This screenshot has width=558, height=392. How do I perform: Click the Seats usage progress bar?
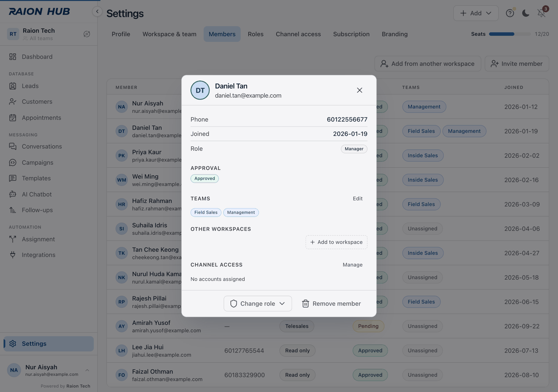click(x=510, y=34)
